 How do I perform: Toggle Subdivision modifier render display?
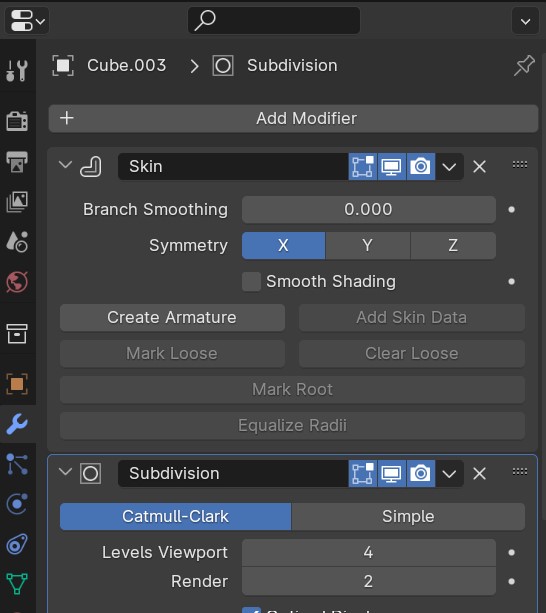421,473
